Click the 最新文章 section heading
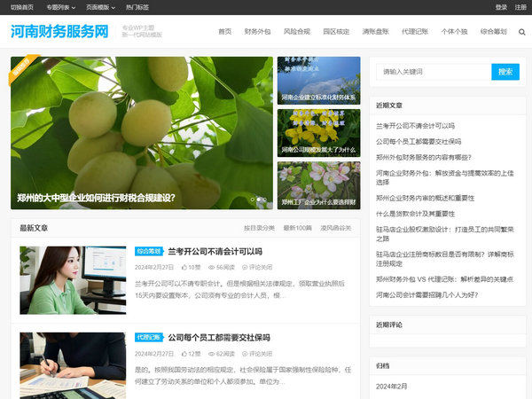 coord(34,228)
